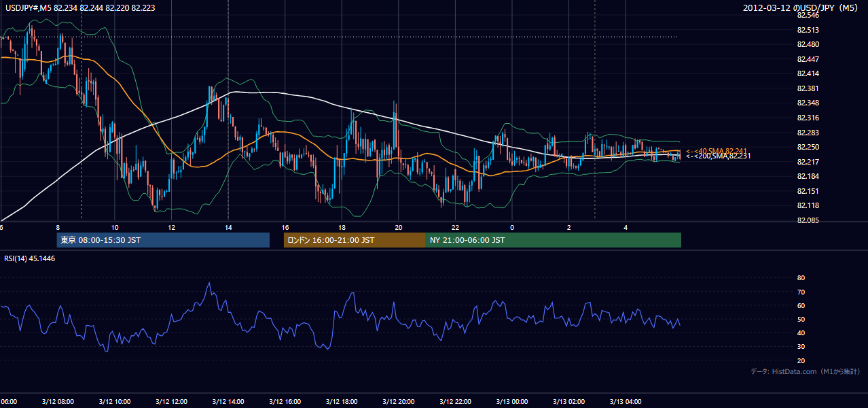Click price axis value 82.085
This screenshot has width=868, height=408.
point(808,220)
